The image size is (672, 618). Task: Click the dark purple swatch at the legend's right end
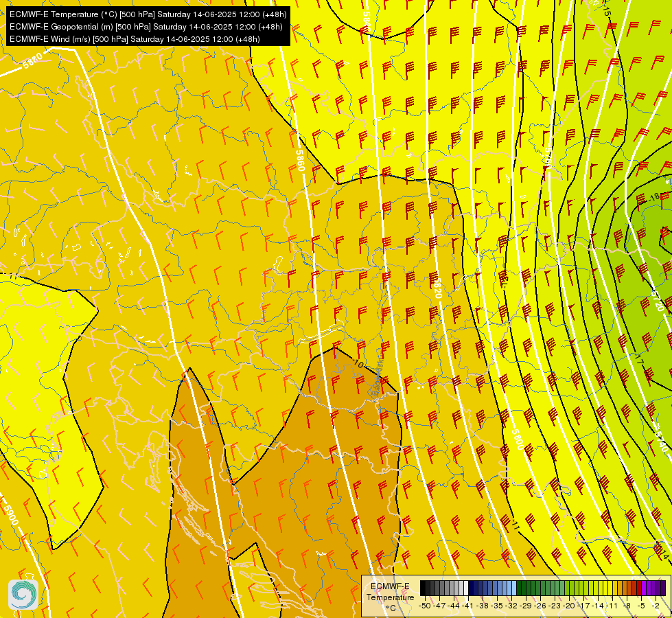663,588
